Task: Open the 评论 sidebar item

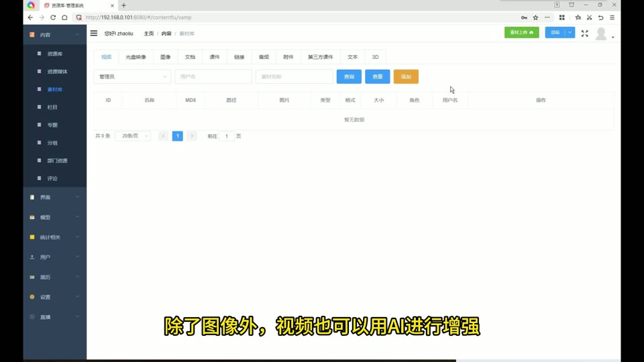Action: pos(54,178)
